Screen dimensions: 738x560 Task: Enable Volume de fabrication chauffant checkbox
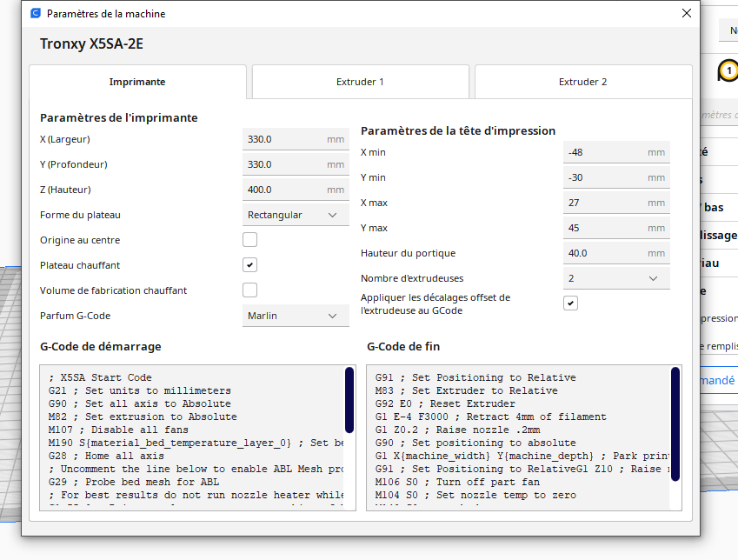[x=250, y=290]
